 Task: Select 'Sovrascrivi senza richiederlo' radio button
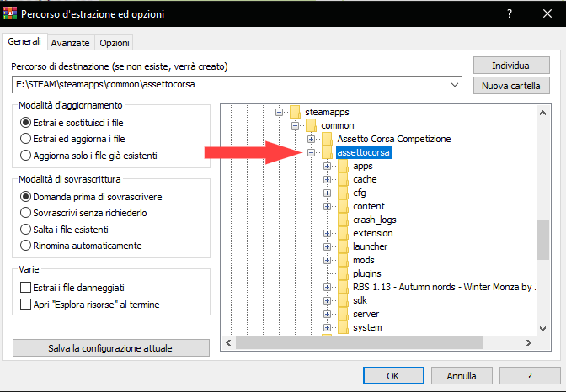[25, 213]
